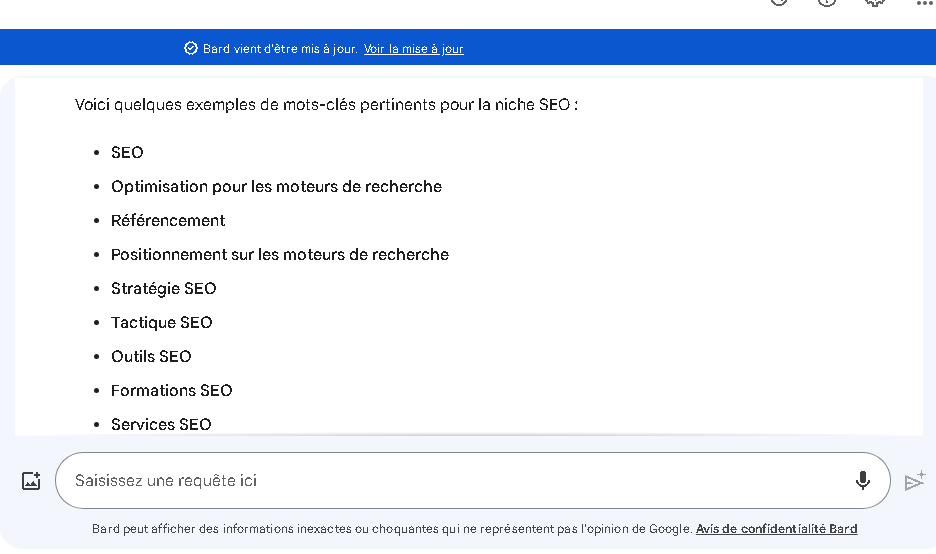
Task: Click "Positionnement sur les moteurs de recherche"
Action: coord(280,255)
